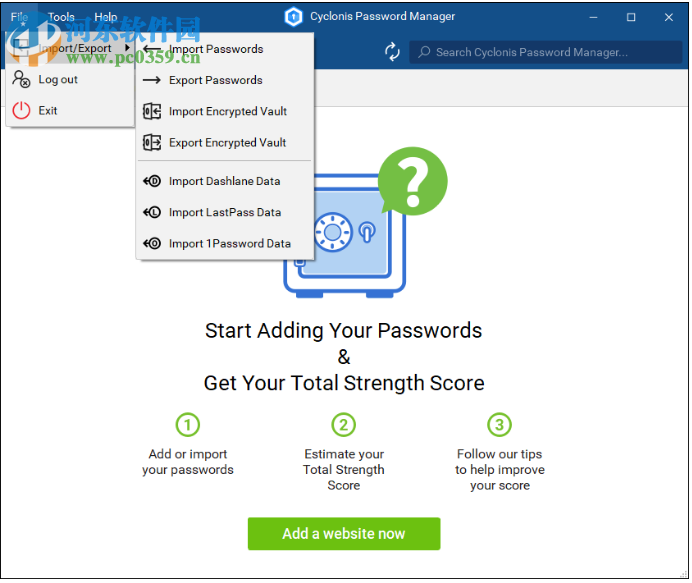Click the red Exit power icon
This screenshot has height=583, width=692.
point(21,110)
